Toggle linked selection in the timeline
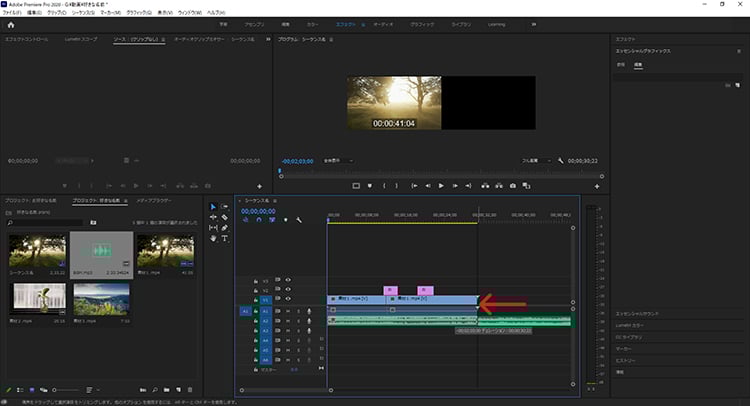 (272, 220)
